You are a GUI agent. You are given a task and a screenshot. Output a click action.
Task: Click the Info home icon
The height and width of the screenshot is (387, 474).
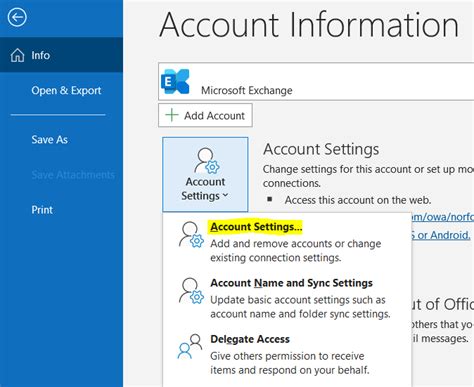coord(17,55)
